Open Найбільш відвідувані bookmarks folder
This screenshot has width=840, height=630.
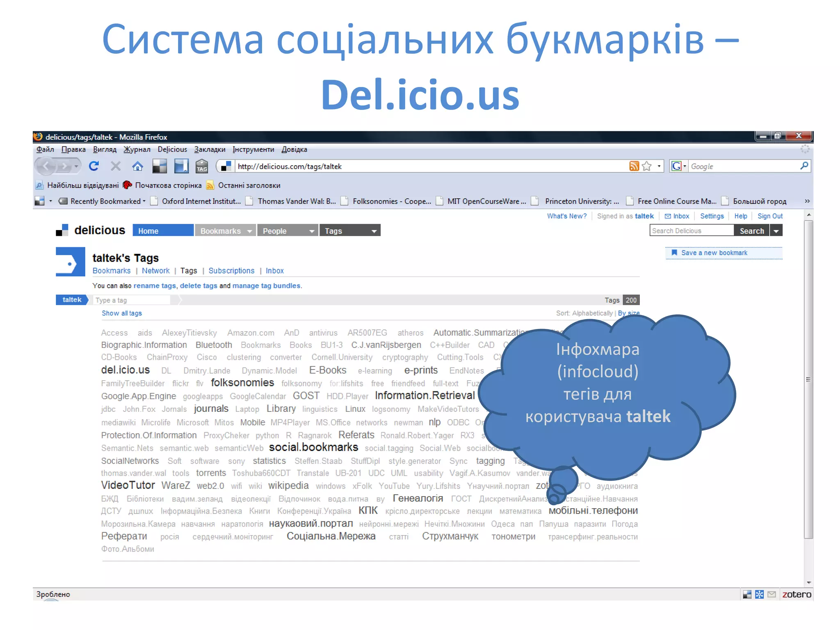pos(77,185)
